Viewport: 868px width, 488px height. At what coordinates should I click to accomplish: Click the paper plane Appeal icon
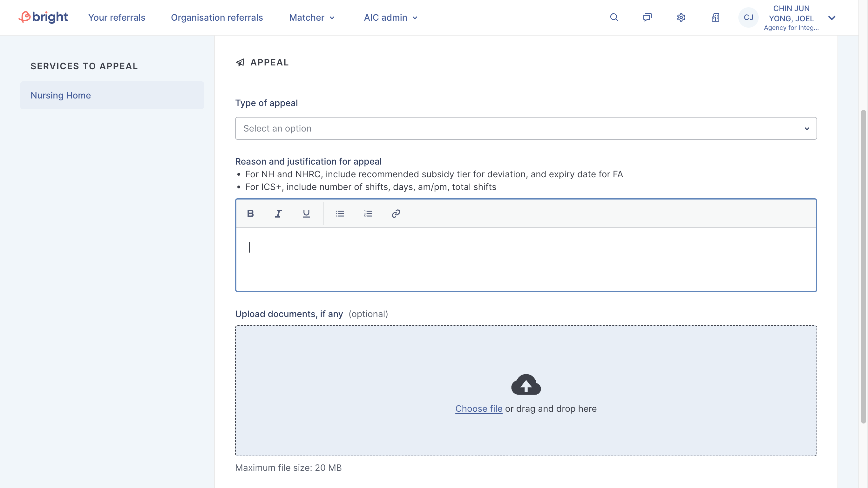[x=240, y=62]
